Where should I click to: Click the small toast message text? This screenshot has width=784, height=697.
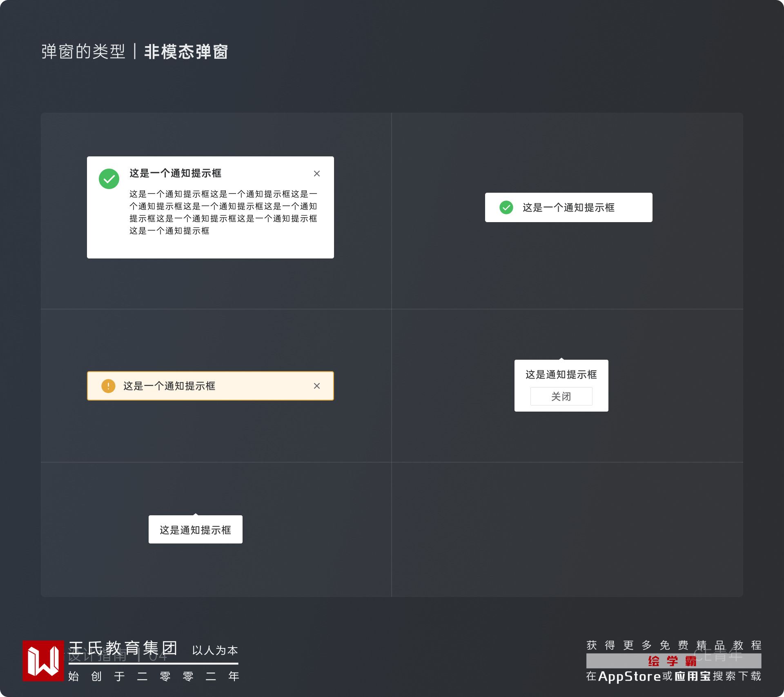click(568, 207)
